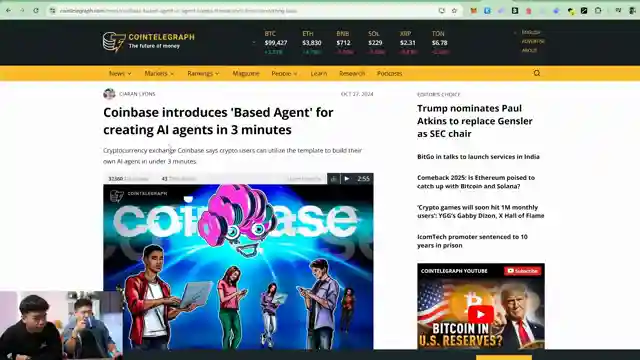The image size is (640, 360).
Task: Expand the People dropdown menu
Action: (x=284, y=73)
